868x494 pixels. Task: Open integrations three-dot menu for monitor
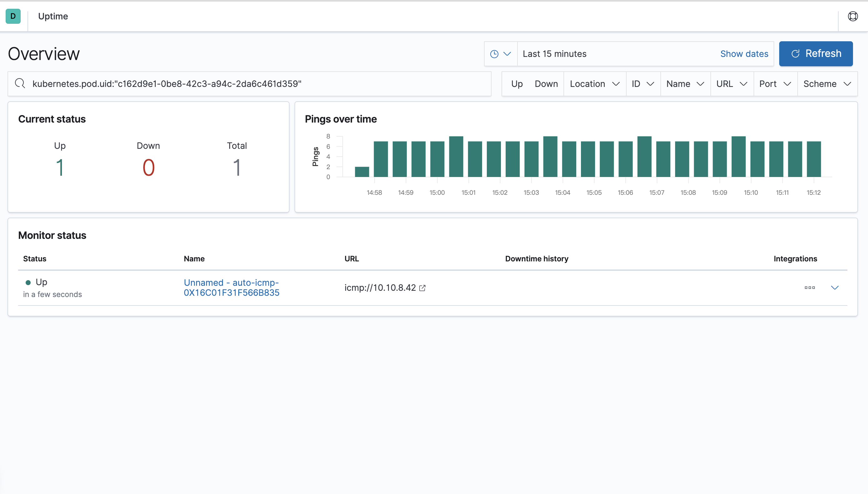(809, 288)
